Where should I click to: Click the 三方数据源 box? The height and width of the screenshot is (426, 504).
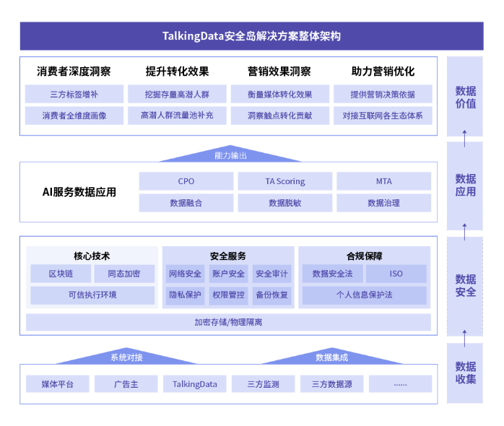(x=332, y=384)
